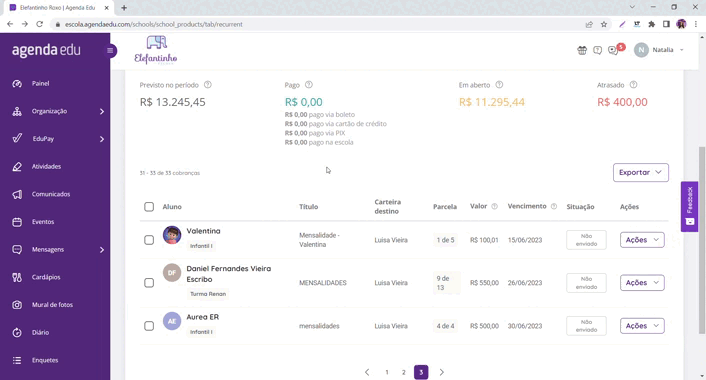Open Comunicados in the sidebar

point(51,194)
